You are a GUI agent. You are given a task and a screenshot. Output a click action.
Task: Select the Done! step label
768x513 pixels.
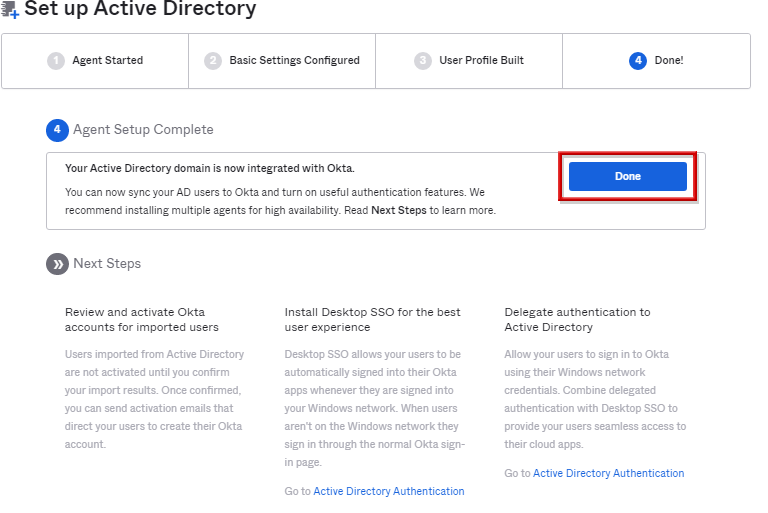pyautogui.click(x=669, y=61)
